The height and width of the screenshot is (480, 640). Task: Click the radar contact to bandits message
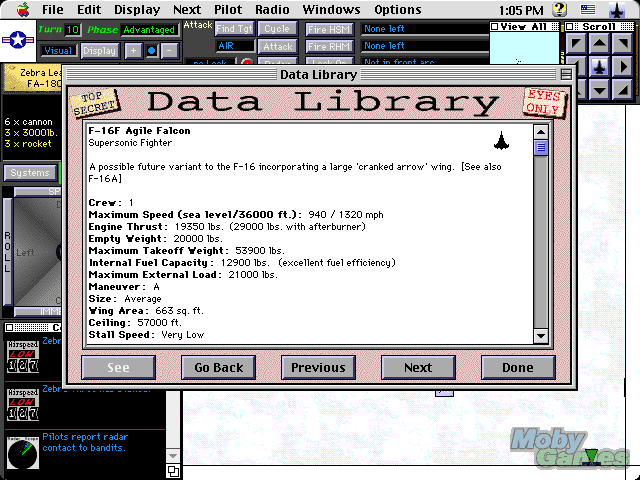pos(85,442)
